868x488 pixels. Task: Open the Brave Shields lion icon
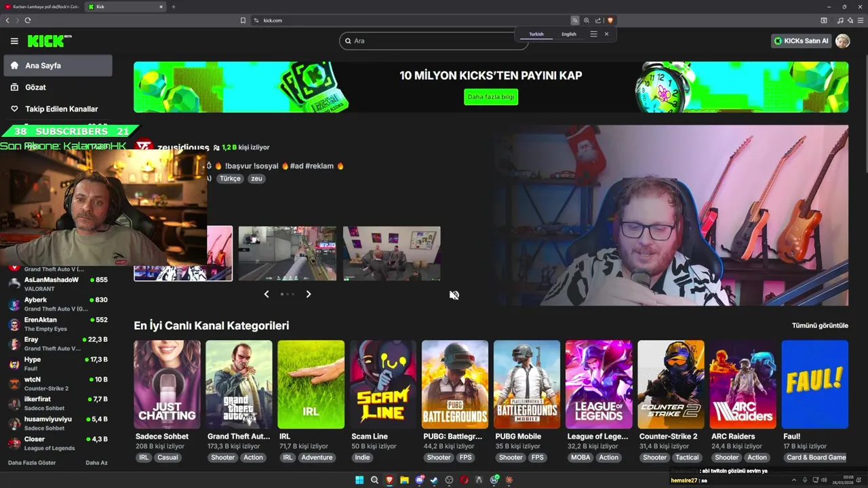[x=610, y=20]
